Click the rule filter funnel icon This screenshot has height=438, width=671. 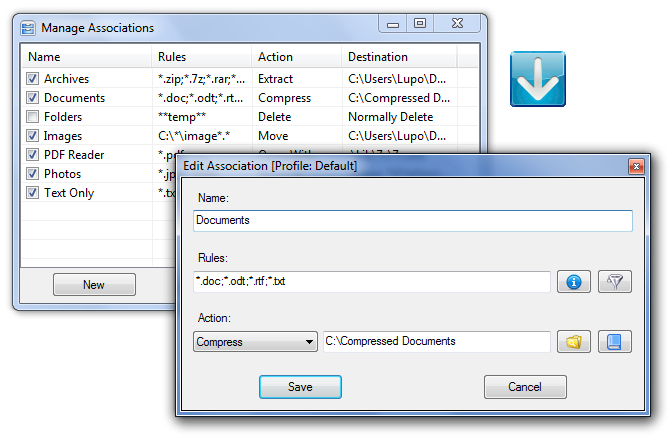615,282
